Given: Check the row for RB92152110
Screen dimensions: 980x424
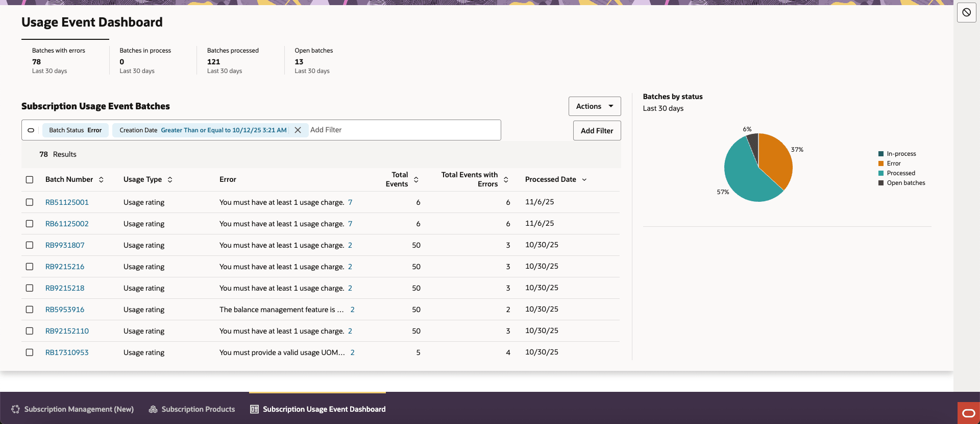Looking at the screenshot, I should click(30, 331).
